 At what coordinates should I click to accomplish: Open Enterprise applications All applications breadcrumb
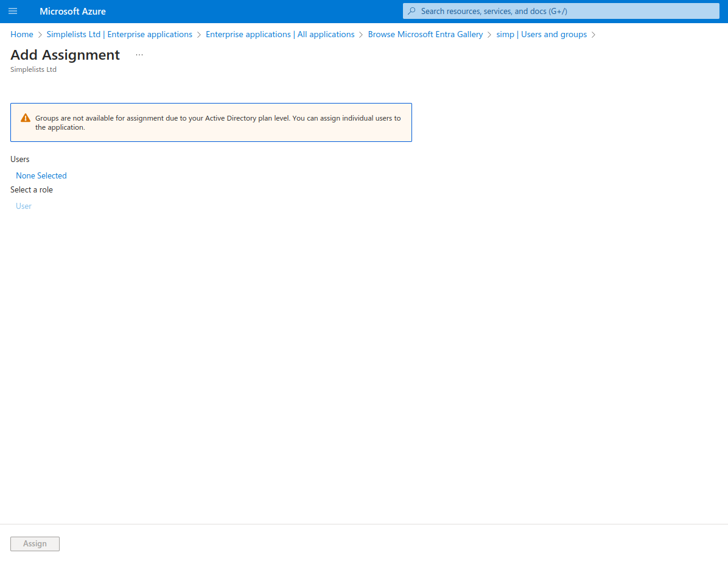point(280,34)
